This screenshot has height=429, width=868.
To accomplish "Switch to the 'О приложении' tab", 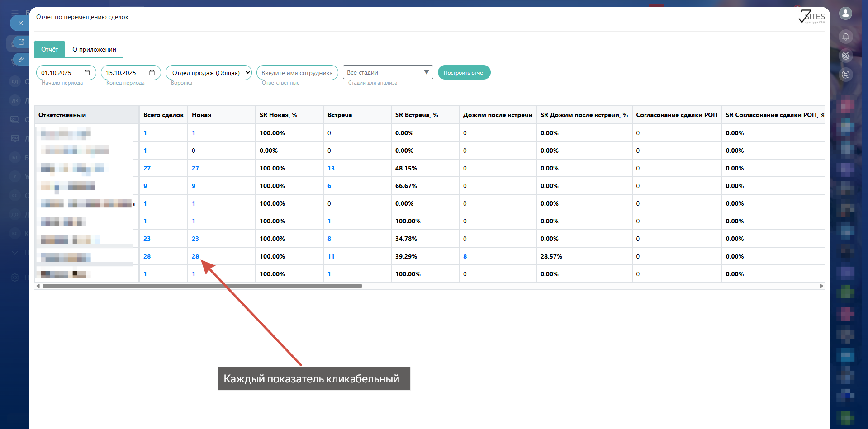I will pyautogui.click(x=94, y=49).
